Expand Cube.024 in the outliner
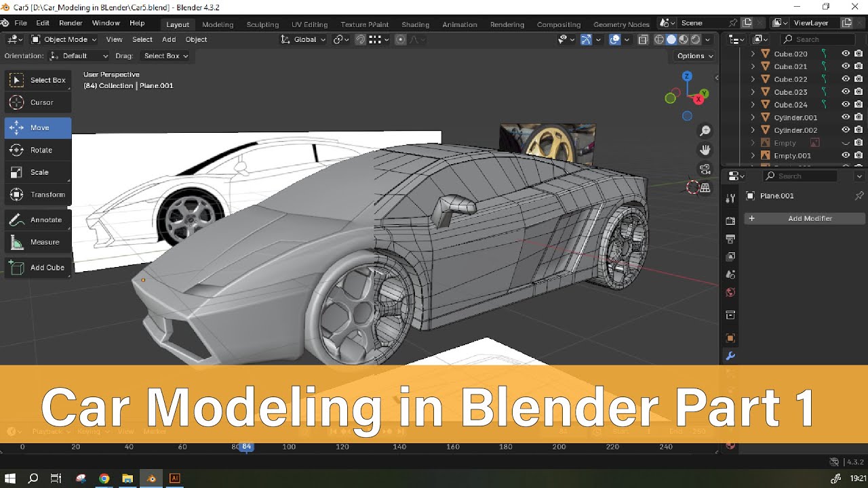This screenshot has height=488, width=868. (753, 104)
